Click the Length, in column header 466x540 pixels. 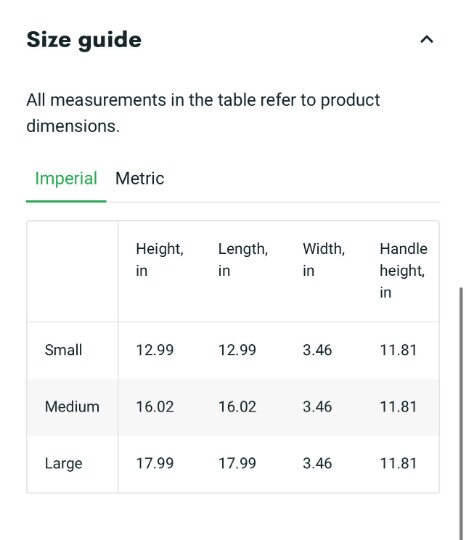click(x=243, y=260)
